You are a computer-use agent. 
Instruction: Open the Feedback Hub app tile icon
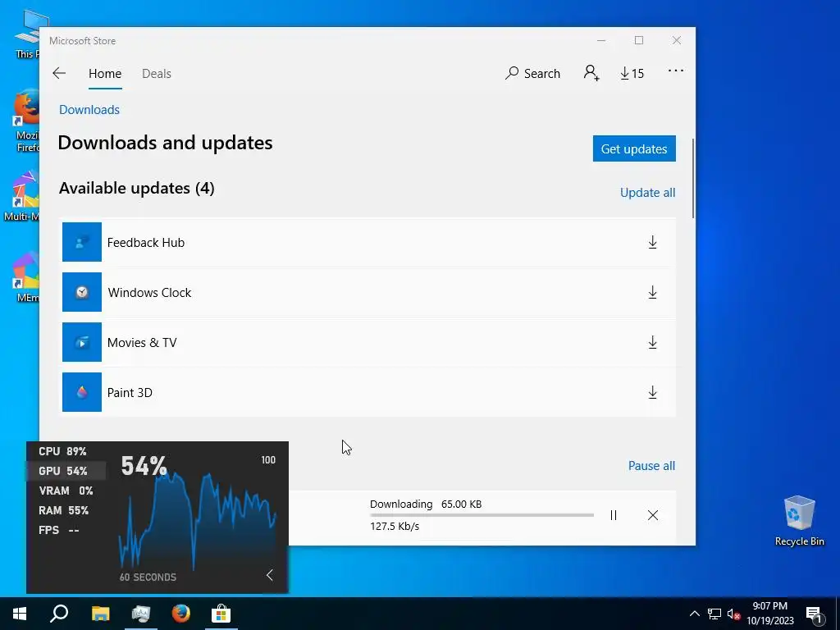pyautogui.click(x=82, y=242)
